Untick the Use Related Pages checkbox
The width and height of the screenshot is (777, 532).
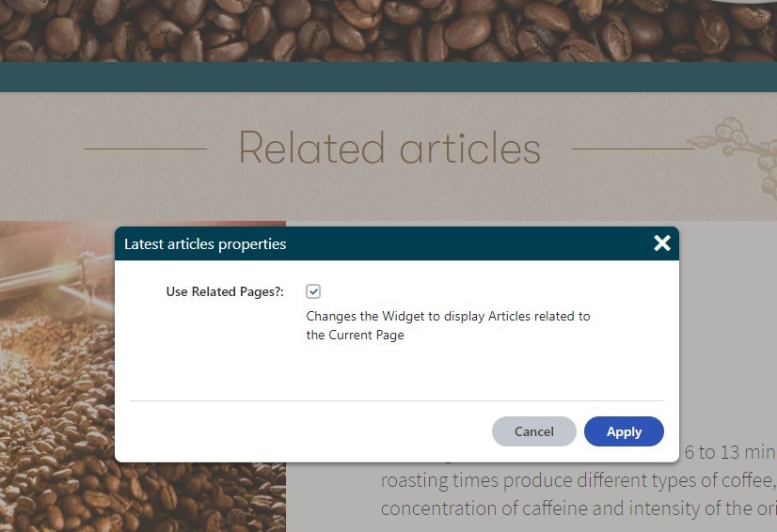point(313,291)
